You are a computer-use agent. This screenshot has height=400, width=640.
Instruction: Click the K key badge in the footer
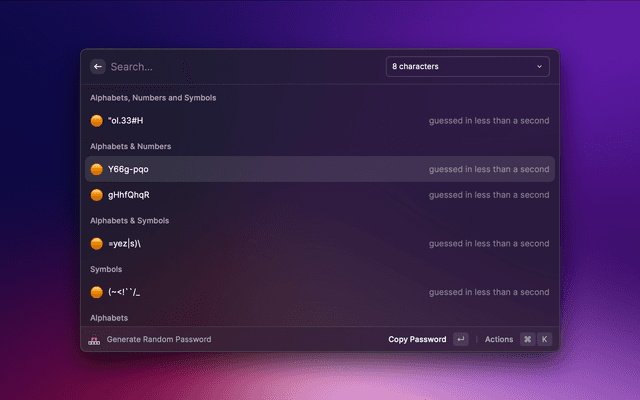pos(545,340)
